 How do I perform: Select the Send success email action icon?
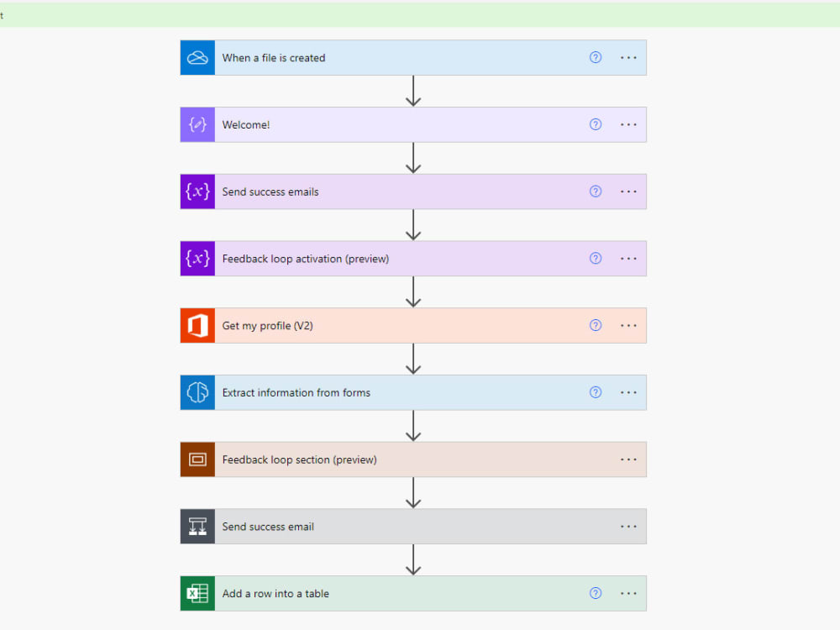(197, 527)
